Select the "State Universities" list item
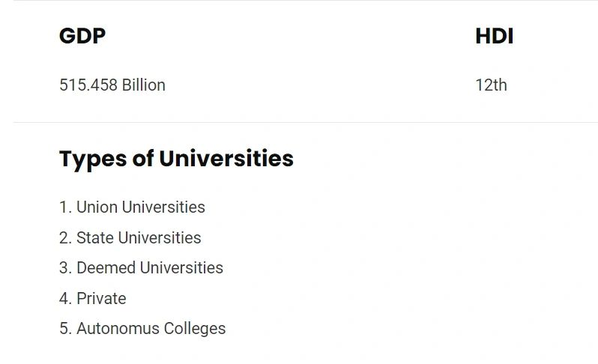Image resolution: width=598 pixels, height=364 pixels. click(x=139, y=238)
